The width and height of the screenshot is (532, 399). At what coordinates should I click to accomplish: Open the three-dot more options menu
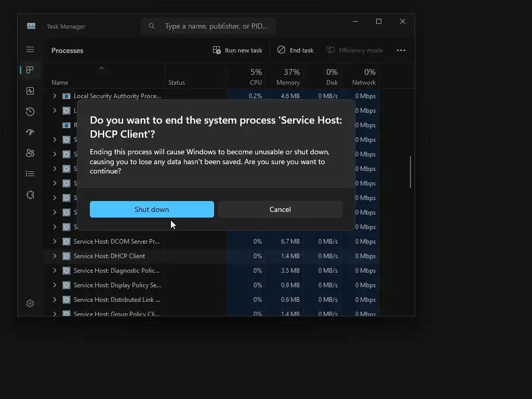(401, 50)
